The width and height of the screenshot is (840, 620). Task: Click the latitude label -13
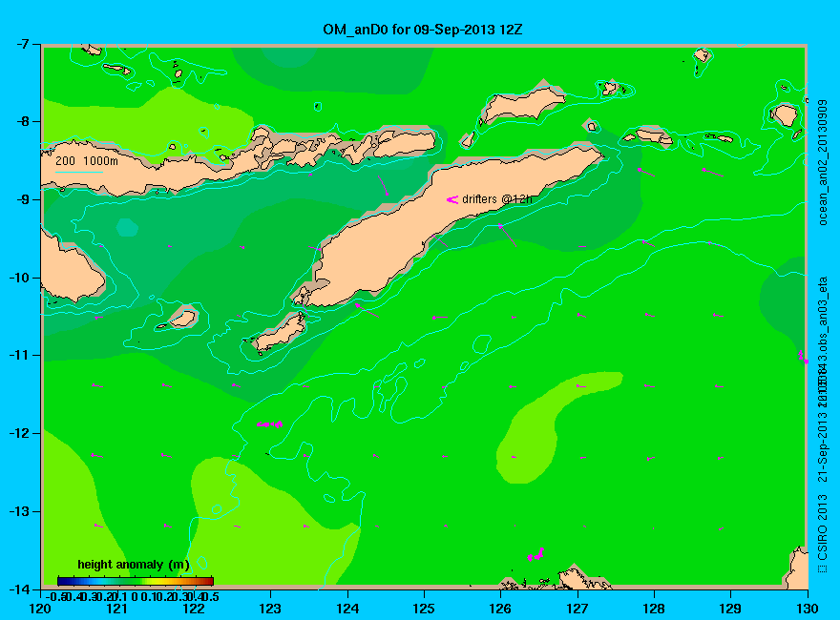pos(18,511)
